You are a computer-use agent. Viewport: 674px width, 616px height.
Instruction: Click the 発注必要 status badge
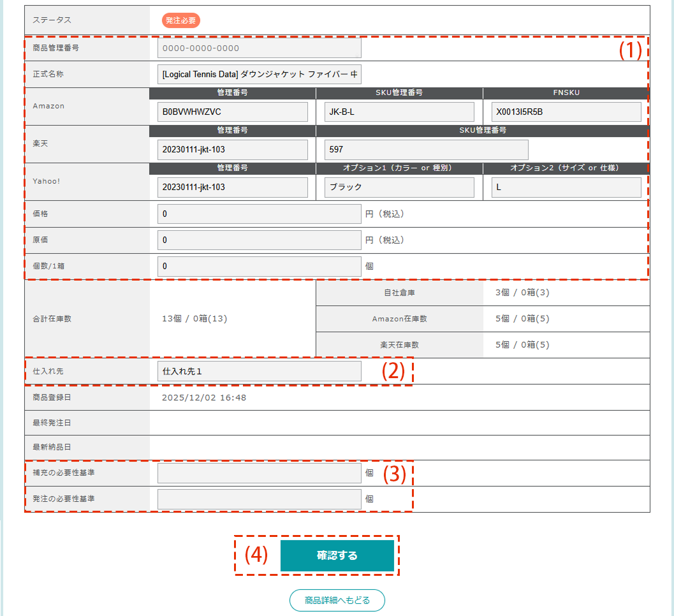tap(181, 20)
